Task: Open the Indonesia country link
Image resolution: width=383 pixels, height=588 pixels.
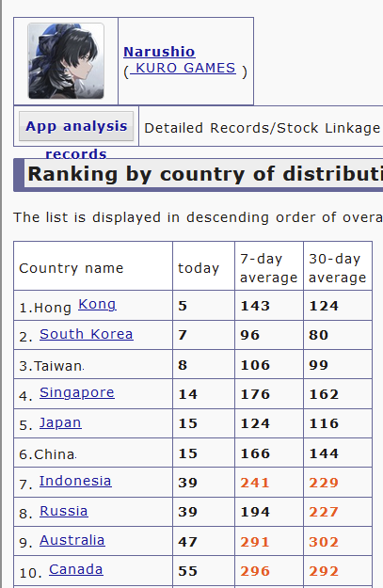Action: [75, 481]
